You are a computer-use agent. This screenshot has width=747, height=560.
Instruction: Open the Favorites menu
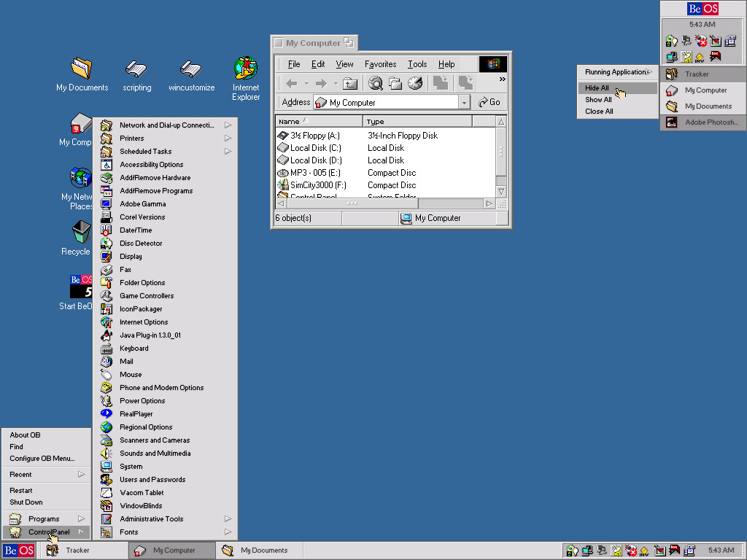click(x=380, y=64)
